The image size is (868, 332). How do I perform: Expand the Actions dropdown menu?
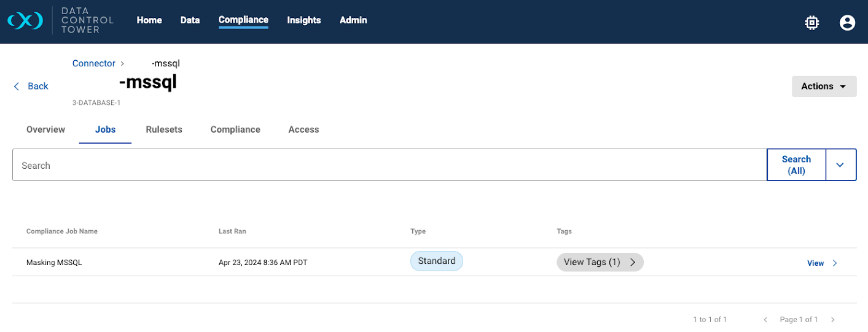[x=824, y=87]
